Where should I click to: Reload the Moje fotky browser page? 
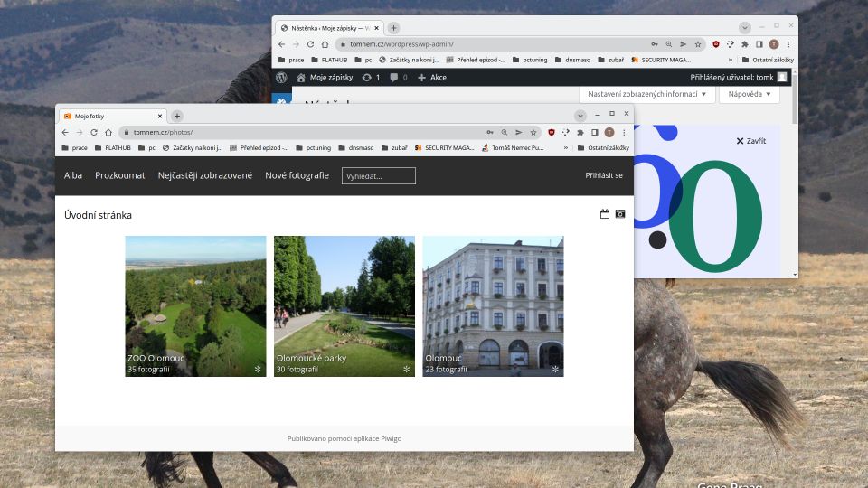[94, 132]
